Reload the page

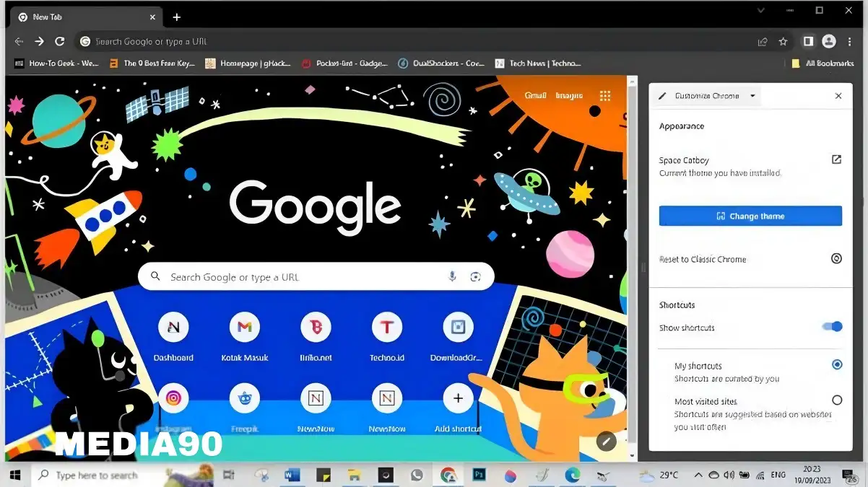(x=60, y=42)
